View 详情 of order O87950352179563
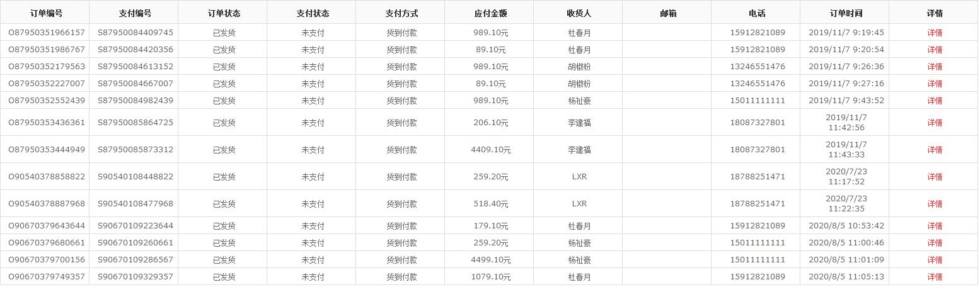The width and height of the screenshot is (980, 297). [x=934, y=67]
